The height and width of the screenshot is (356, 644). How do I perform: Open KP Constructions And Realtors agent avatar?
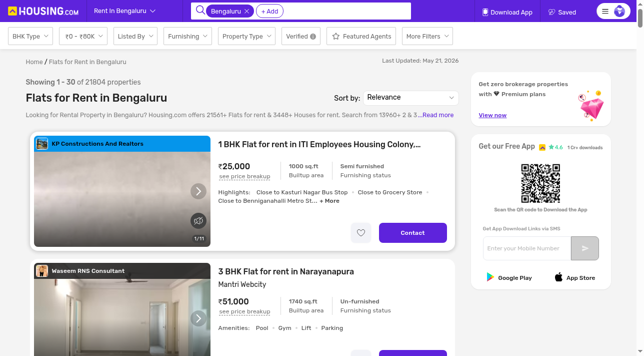coord(42,144)
